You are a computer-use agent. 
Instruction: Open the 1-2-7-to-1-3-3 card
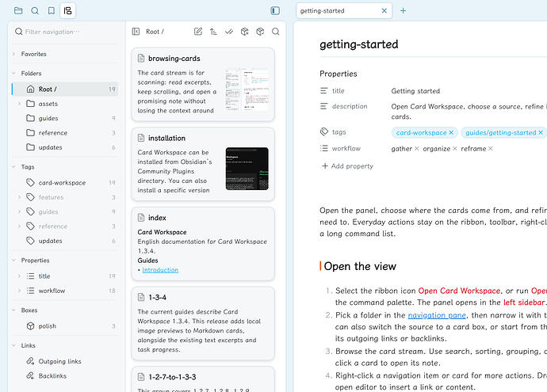203,379
